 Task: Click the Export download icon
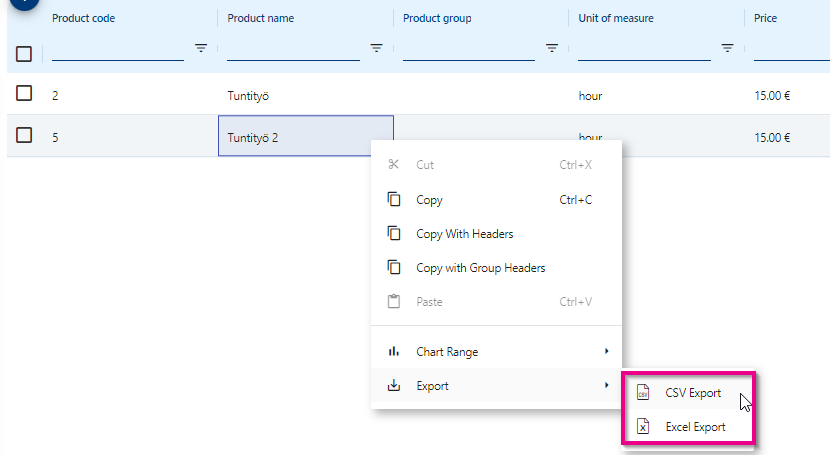click(x=394, y=386)
